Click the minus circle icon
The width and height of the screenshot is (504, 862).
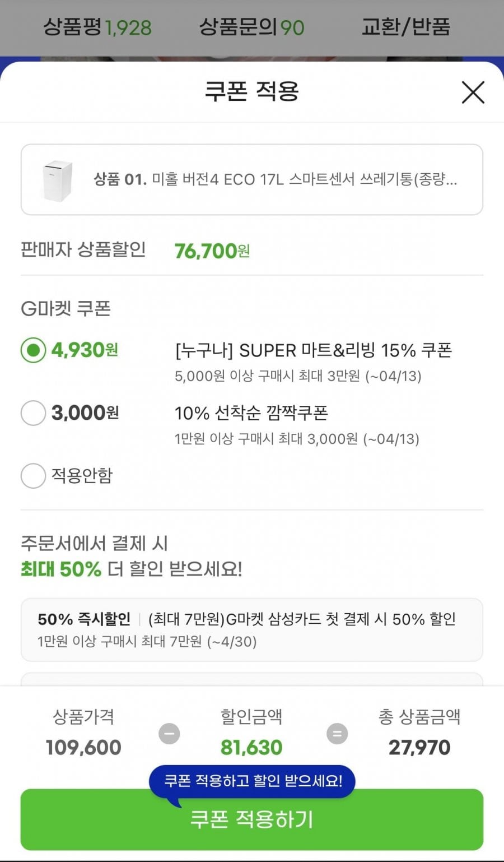(x=169, y=734)
